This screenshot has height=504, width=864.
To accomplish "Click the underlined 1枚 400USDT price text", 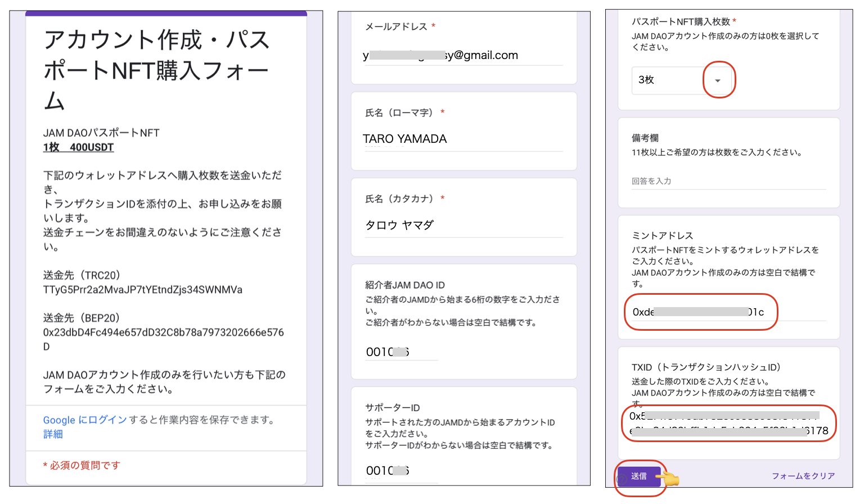I will pos(78,147).
